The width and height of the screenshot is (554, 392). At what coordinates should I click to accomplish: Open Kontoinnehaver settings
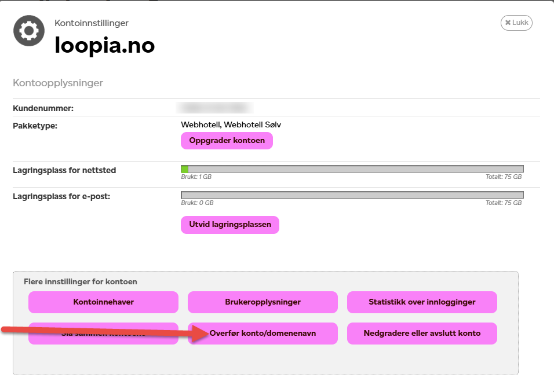point(103,302)
